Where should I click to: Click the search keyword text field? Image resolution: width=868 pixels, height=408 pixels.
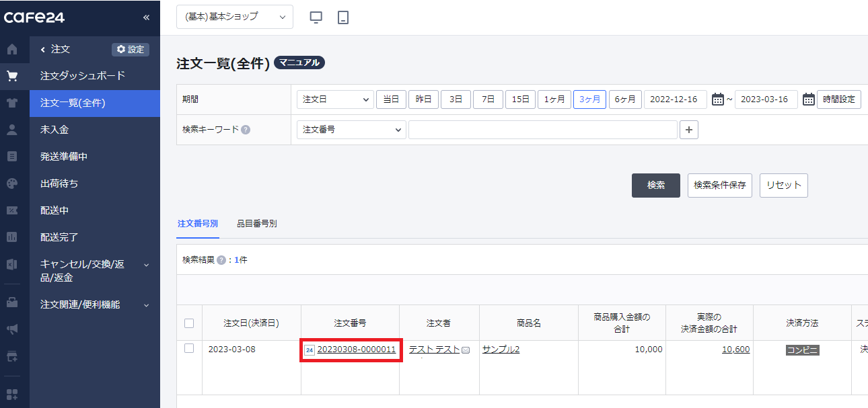point(542,130)
